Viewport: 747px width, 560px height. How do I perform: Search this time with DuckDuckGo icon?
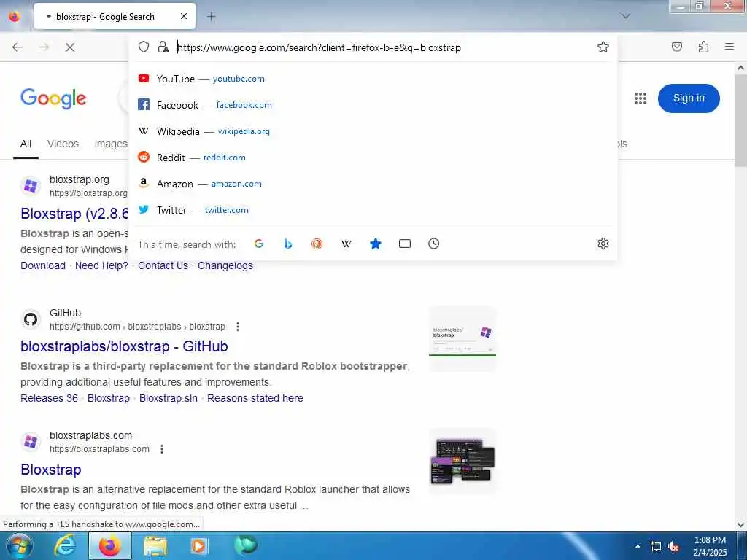[x=317, y=244]
